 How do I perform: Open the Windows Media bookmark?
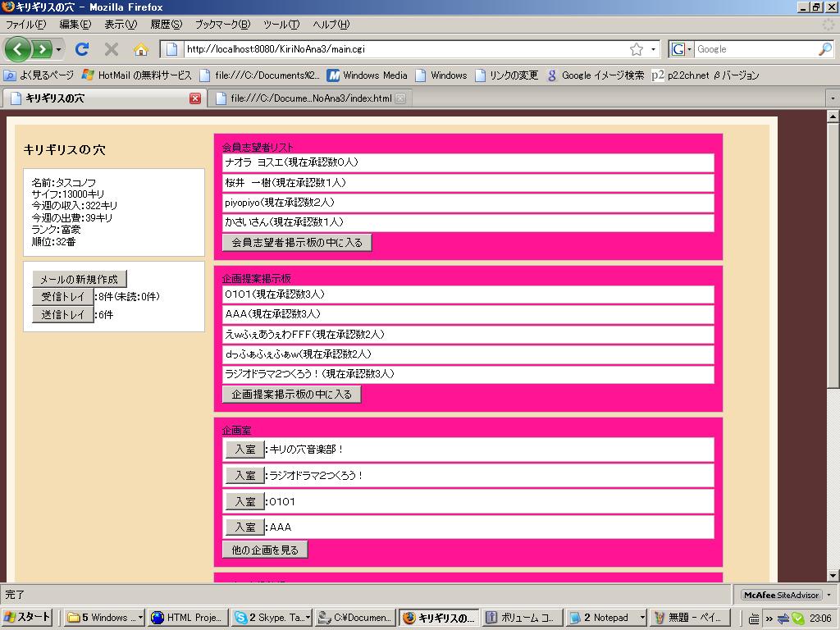point(367,75)
